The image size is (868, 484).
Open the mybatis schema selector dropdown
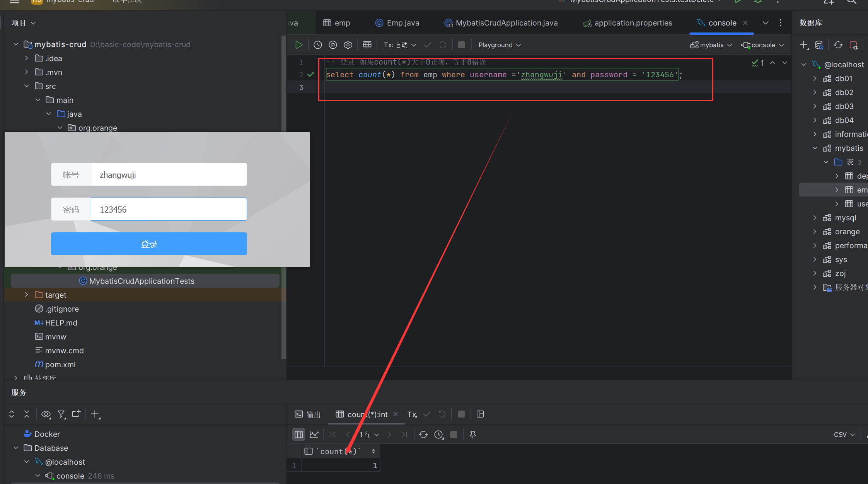tap(711, 45)
